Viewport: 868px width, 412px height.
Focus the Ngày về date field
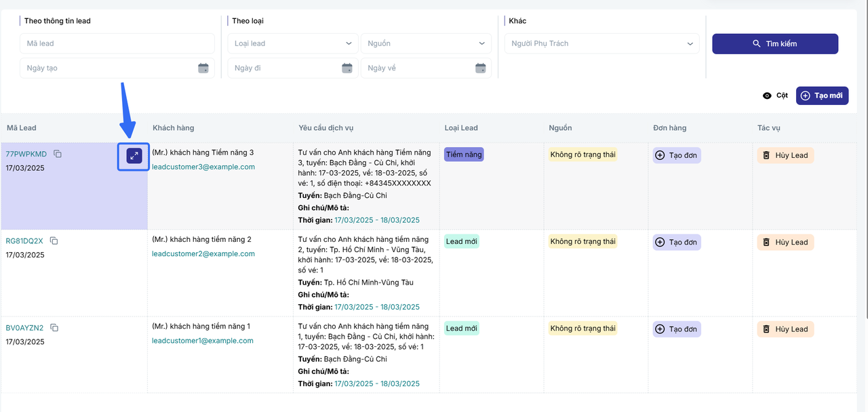[426, 68]
